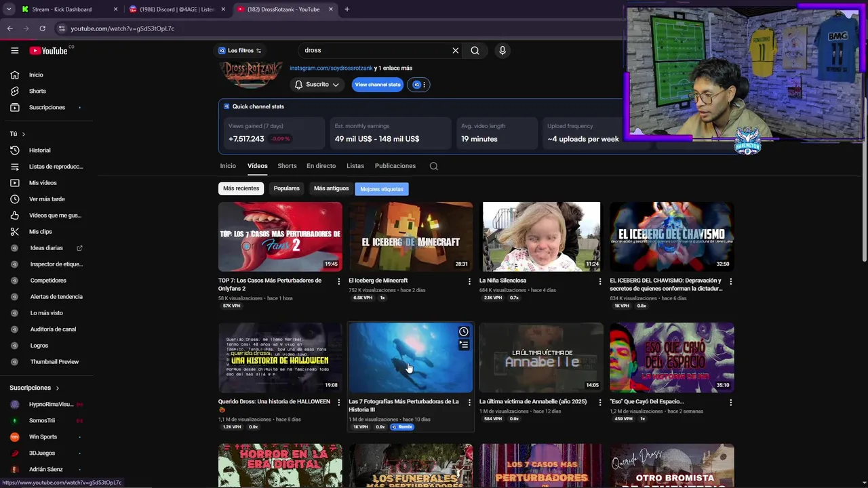
Task: Switch to the Discord browser tab
Action: [x=177, y=9]
